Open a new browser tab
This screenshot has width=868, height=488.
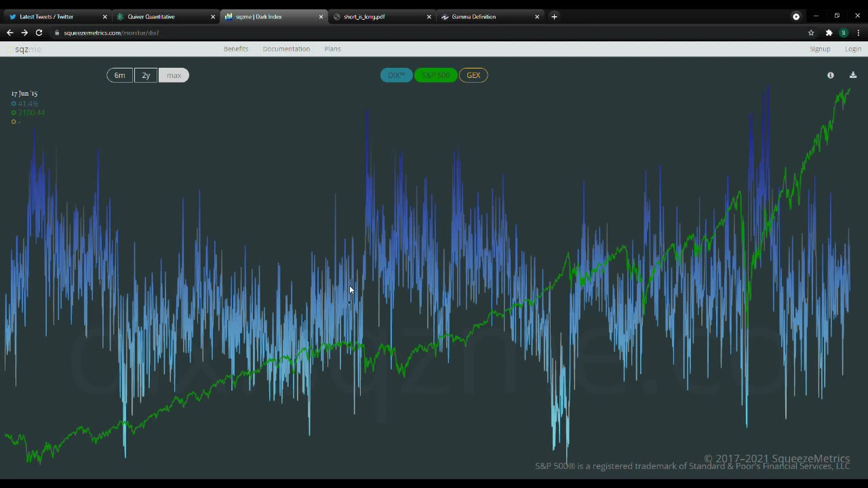554,17
